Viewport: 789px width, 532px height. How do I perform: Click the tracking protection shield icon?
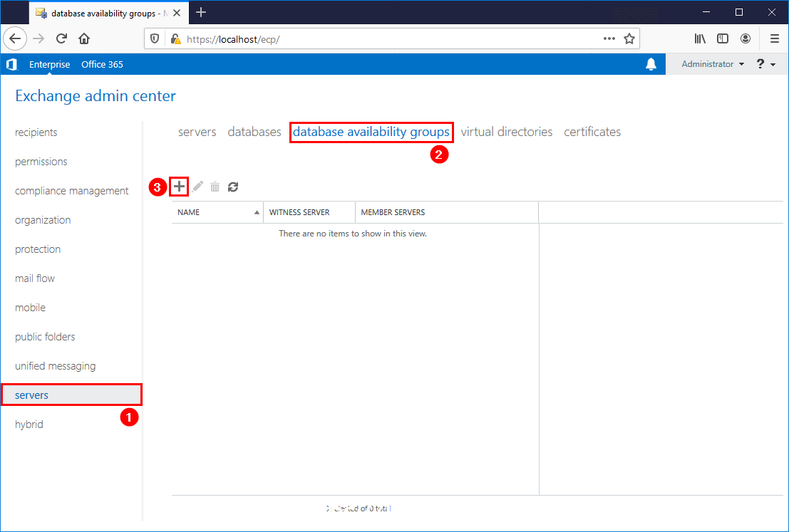pos(155,38)
